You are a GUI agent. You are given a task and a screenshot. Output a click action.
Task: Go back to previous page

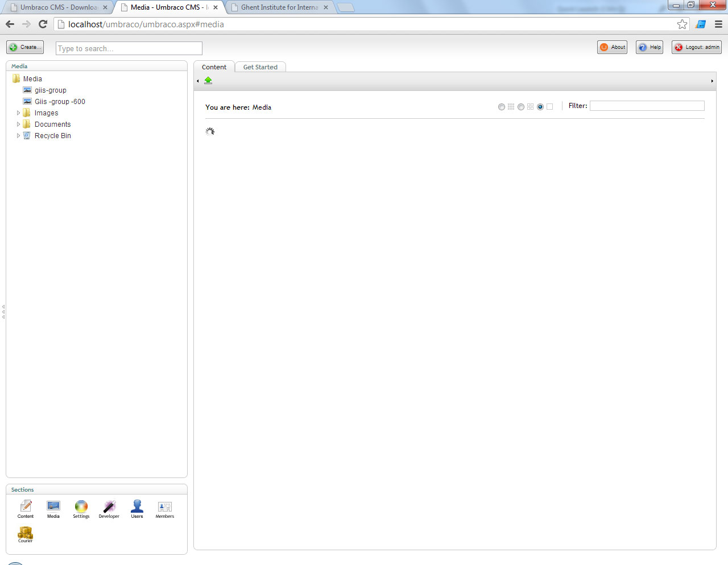tap(10, 24)
